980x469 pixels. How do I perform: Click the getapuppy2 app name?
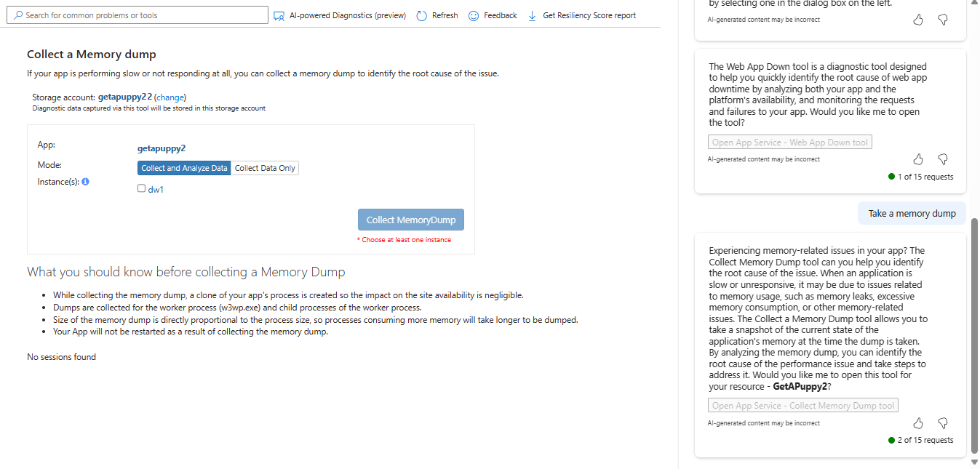coord(162,148)
